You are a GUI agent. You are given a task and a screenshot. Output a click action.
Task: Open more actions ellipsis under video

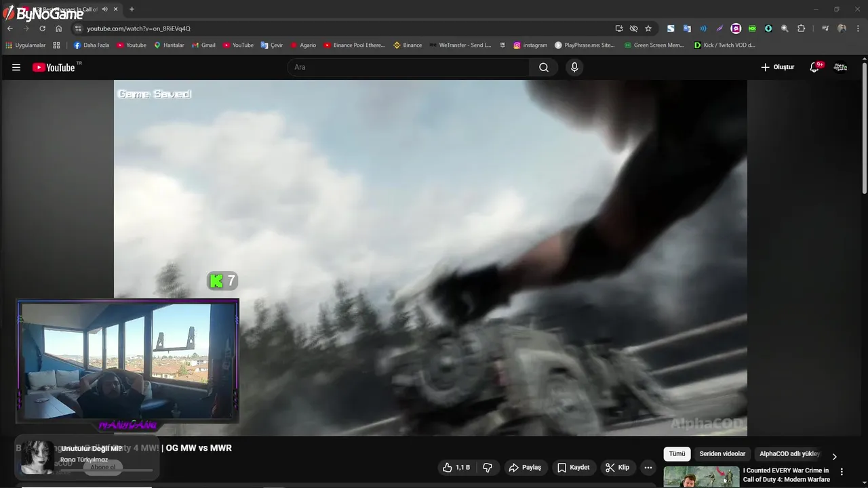click(648, 468)
